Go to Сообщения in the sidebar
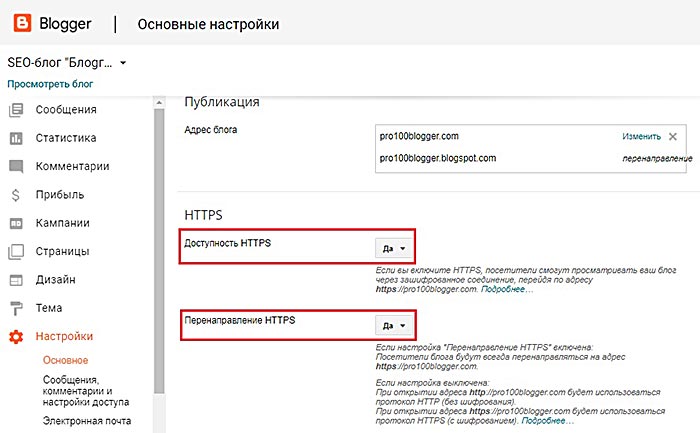This screenshot has width=700, height=433. [66, 110]
